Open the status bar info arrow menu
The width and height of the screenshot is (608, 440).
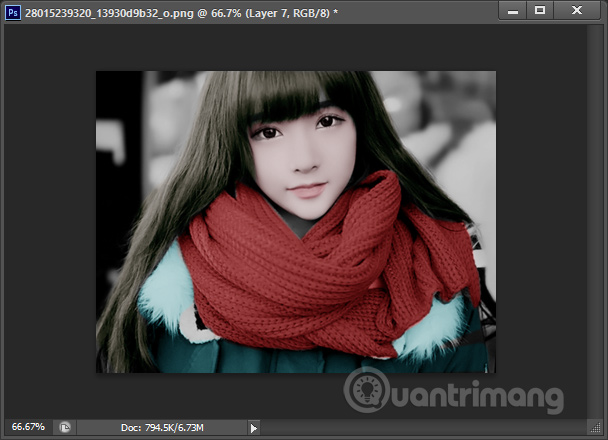(254, 428)
